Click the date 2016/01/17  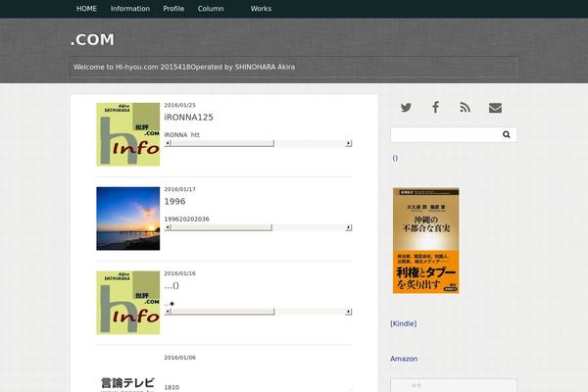(x=179, y=189)
